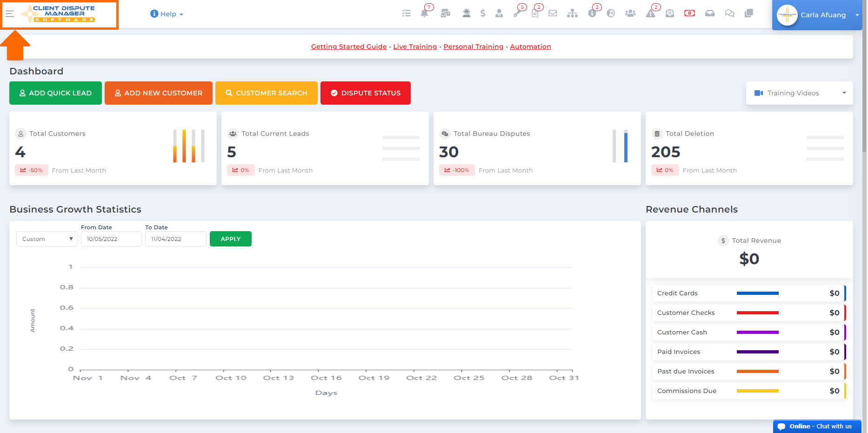Click the Automation link
The width and height of the screenshot is (868, 433).
530,47
